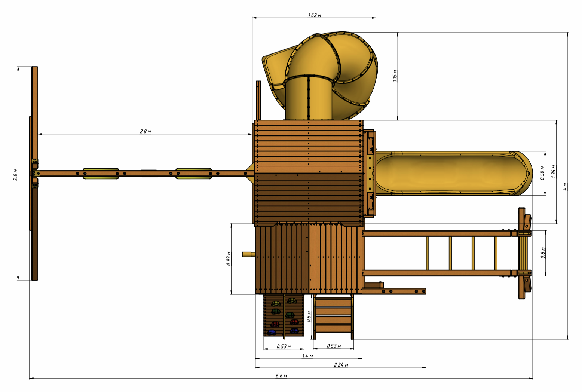This screenshot has width=582, height=392.
Task: Click the 6.6 м overall width label
Action: coord(281,376)
